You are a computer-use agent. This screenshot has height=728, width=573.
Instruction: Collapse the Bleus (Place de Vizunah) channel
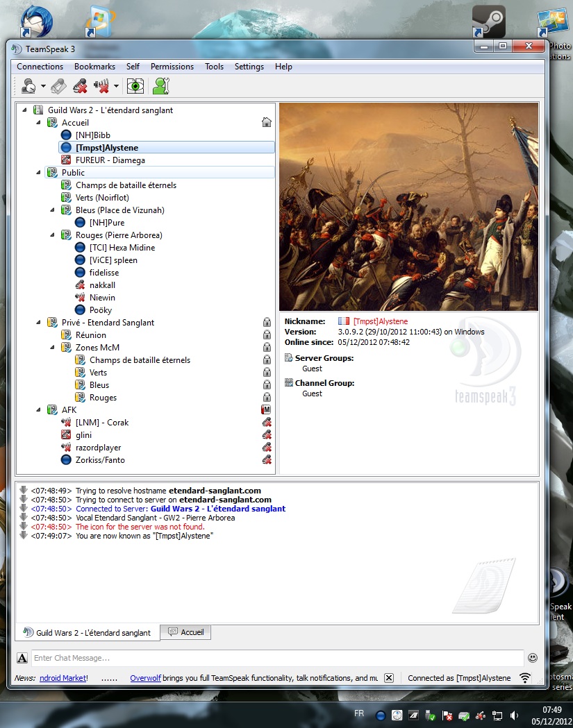pyautogui.click(x=53, y=210)
